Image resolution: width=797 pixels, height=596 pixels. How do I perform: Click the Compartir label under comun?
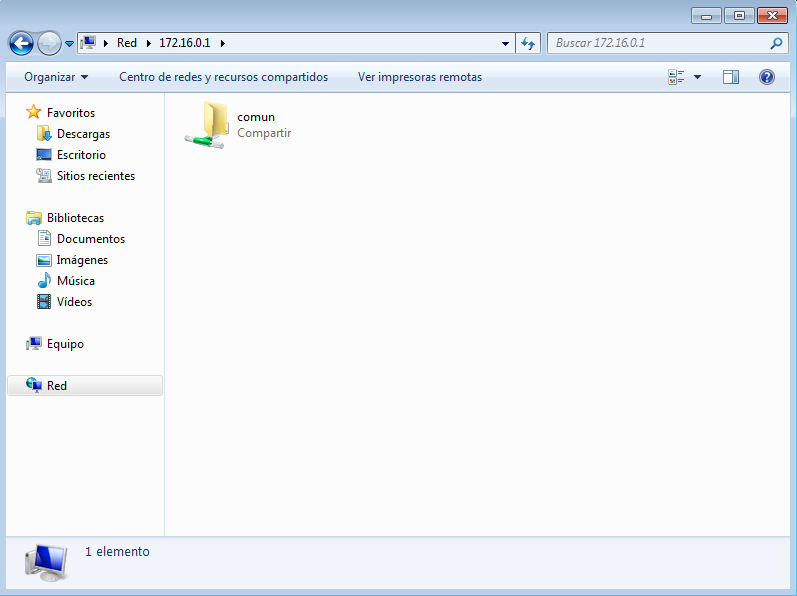(264, 133)
